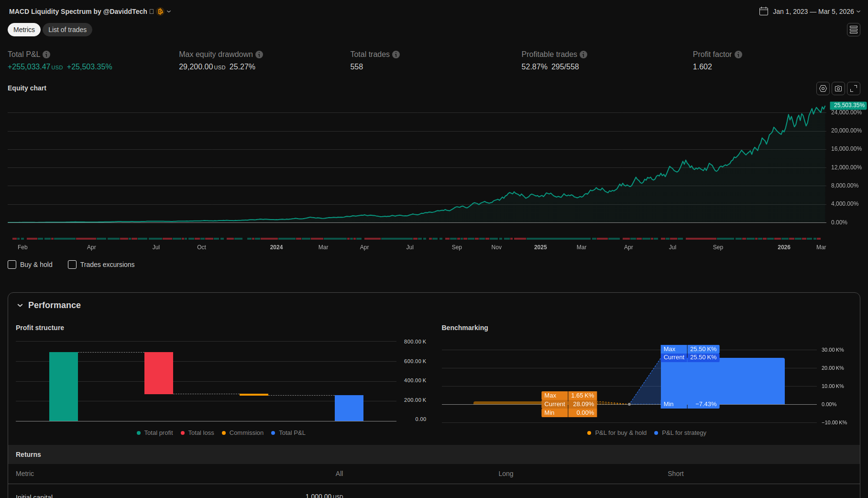Enable the Buy & hold checkbox
Viewport: 868px width, 498px height.
(12, 265)
